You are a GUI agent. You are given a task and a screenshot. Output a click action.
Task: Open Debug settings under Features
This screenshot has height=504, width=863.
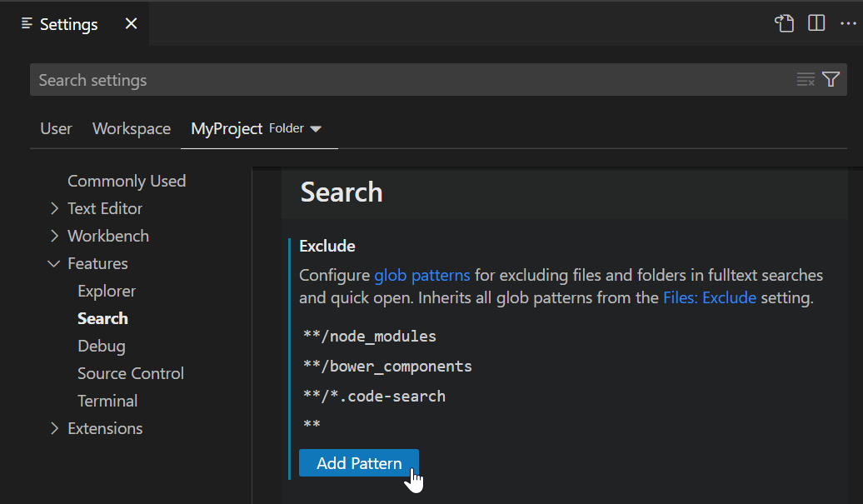click(102, 346)
